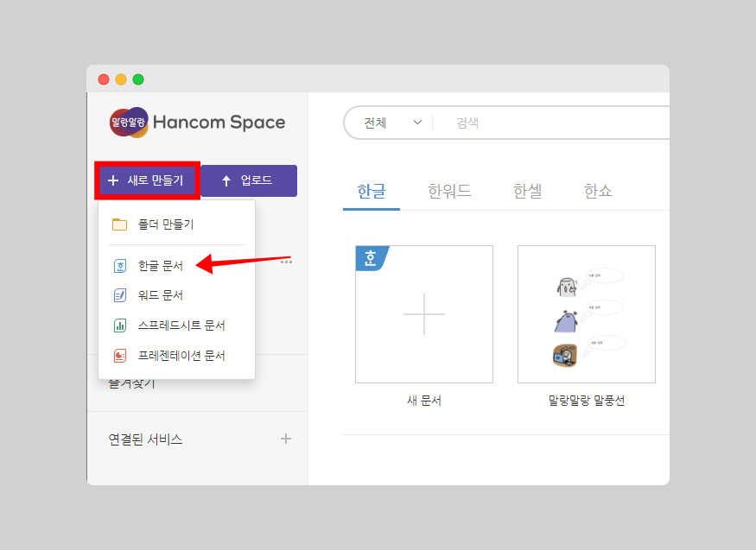Click the 연결된 서비스 heading
This screenshot has height=550, width=756.
146,439
